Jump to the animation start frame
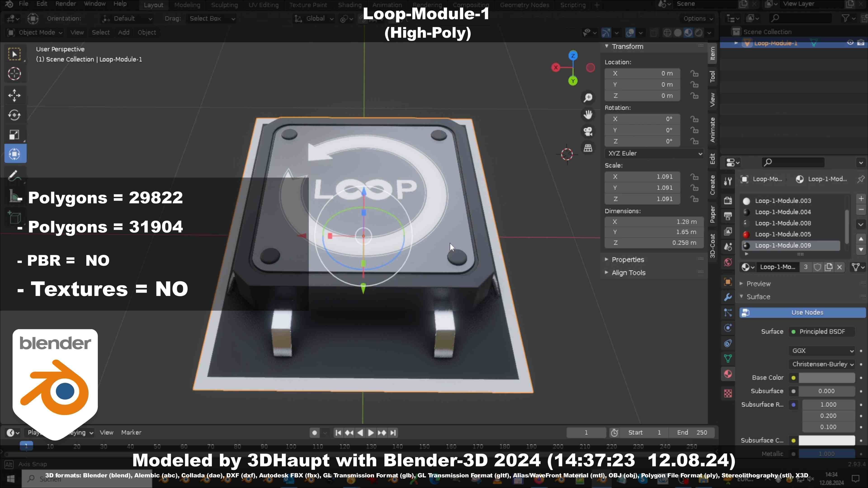The width and height of the screenshot is (868, 488). pos(339,433)
